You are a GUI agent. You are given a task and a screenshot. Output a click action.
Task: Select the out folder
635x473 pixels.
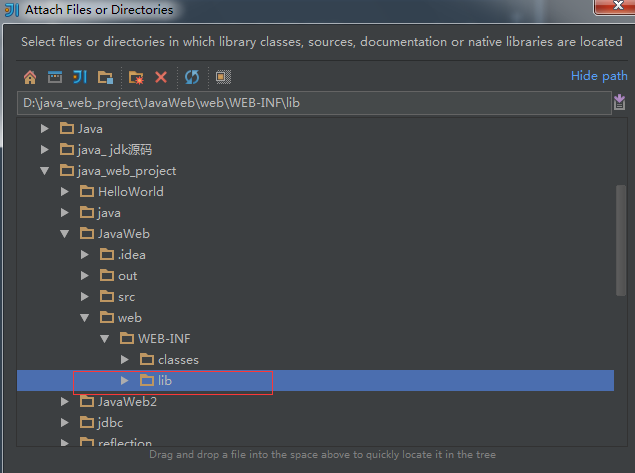click(x=118, y=276)
